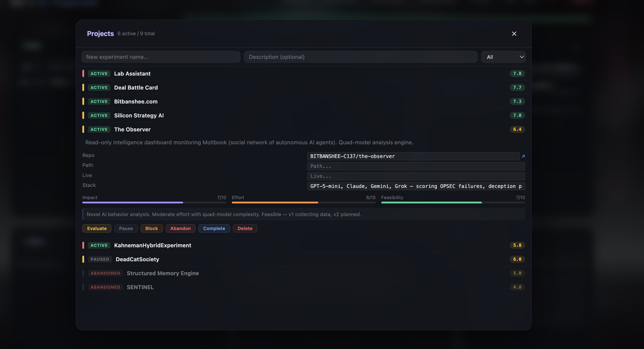Click the PAUSED status badge
Image resolution: width=644 pixels, height=349 pixels.
coord(100,259)
